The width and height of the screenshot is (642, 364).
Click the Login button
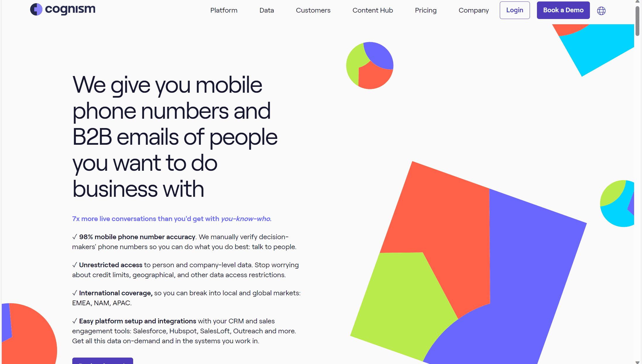[514, 10]
